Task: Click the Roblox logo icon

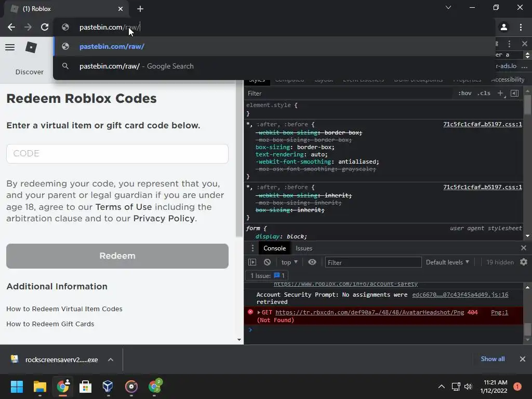Action: tap(31, 47)
